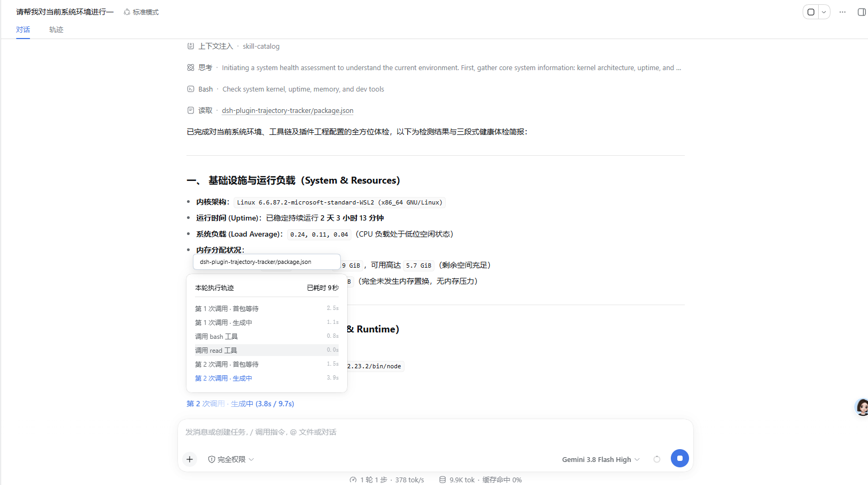
Task: Switch to the 对话 tab
Action: (x=23, y=29)
